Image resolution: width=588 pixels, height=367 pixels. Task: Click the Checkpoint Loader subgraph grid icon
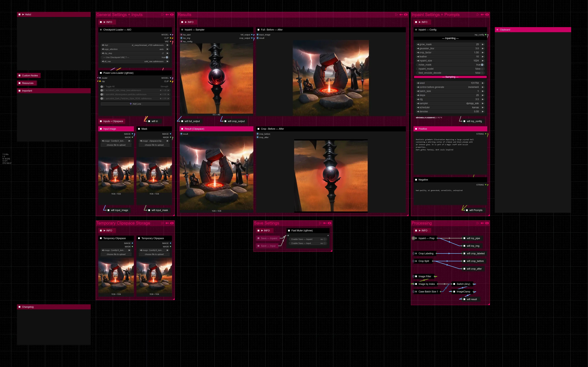[101, 30]
